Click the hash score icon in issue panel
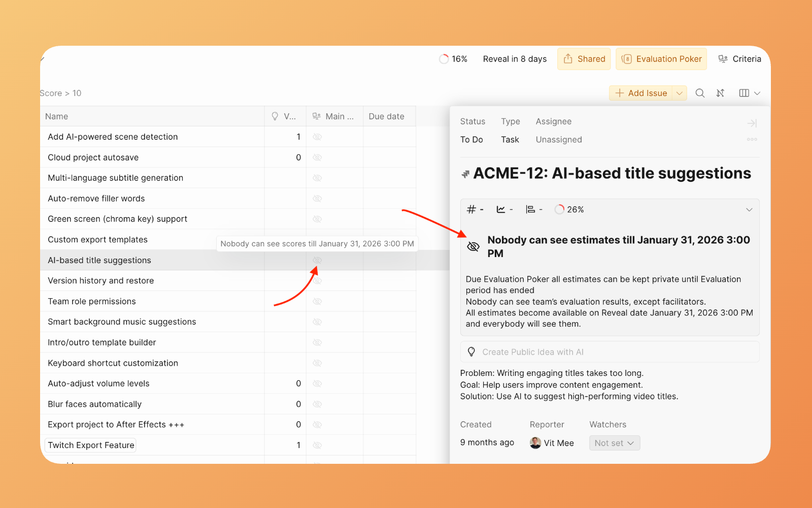Screen dimensions: 812x508 click(x=471, y=209)
